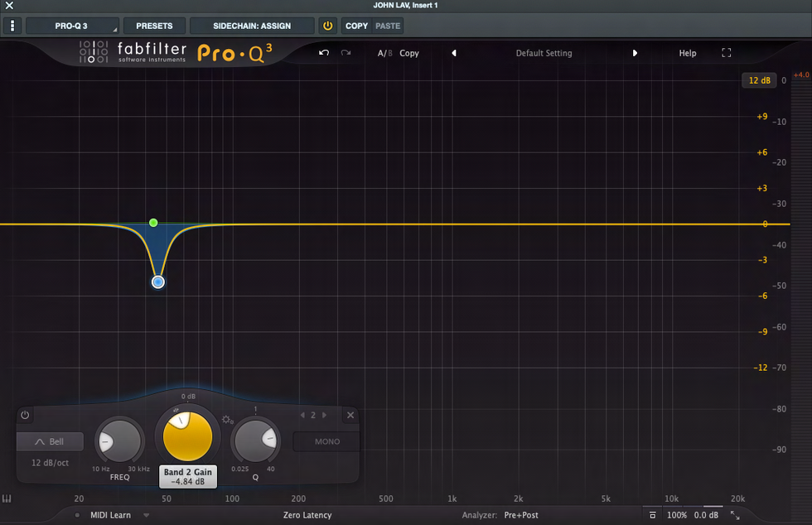
Task: Select previous preset with left arrow
Action: point(454,53)
